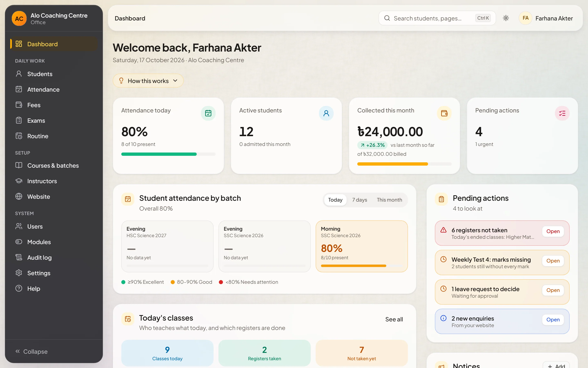This screenshot has height=368, width=588.
Task: Click the Website globe icon
Action: tap(19, 197)
